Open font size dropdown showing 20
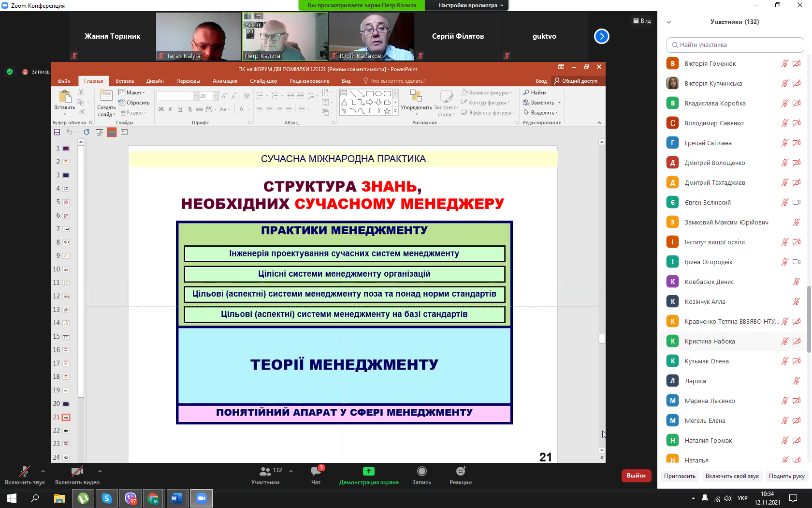This screenshot has height=508, width=812. [216, 96]
